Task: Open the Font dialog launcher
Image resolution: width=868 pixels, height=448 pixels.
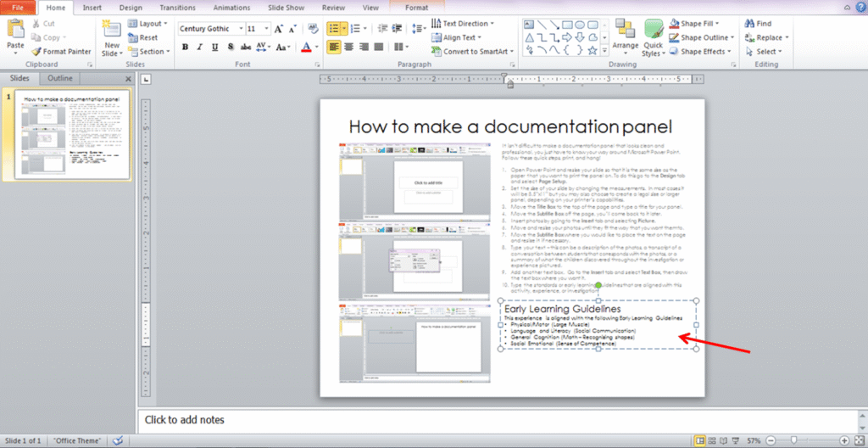Action: tap(317, 64)
